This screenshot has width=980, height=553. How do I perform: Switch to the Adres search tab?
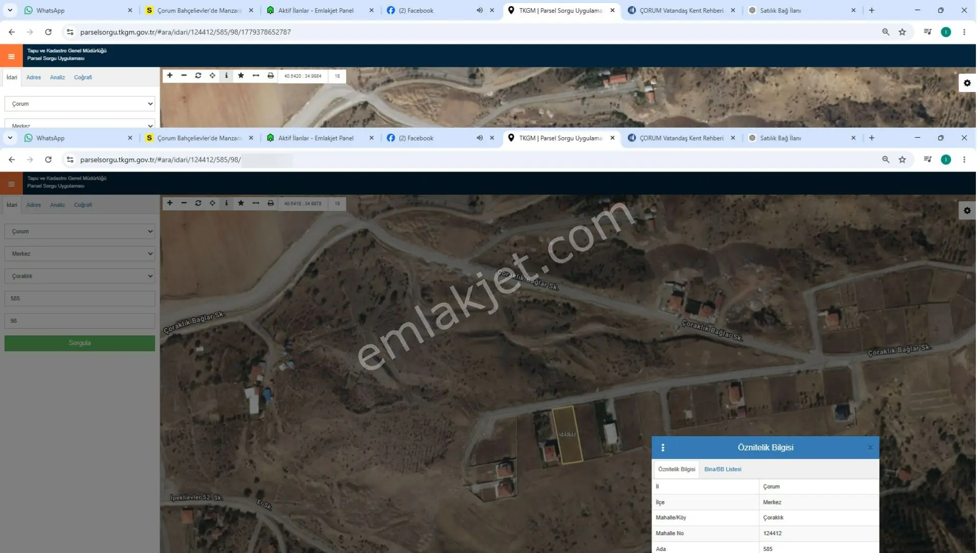[34, 205]
